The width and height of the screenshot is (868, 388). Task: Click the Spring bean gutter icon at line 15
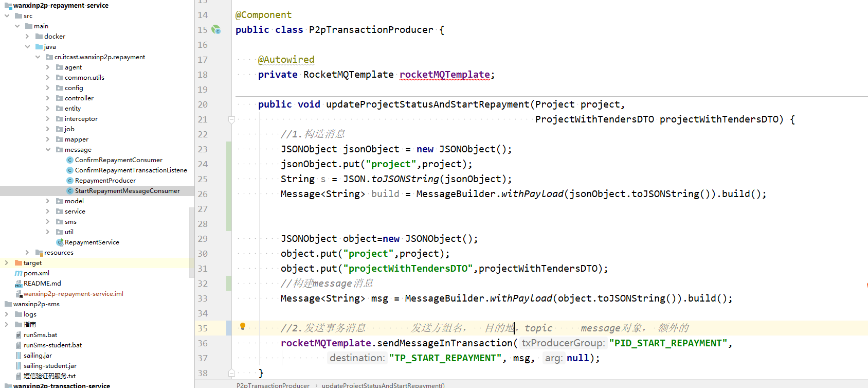pos(216,30)
